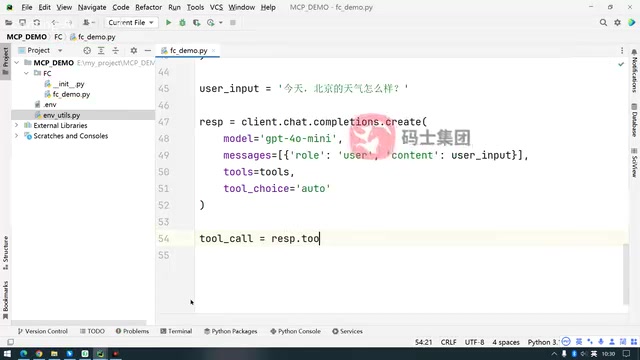Open Bookmarks tool window on left edge
The height and width of the screenshot is (360, 640).
coord(5,300)
